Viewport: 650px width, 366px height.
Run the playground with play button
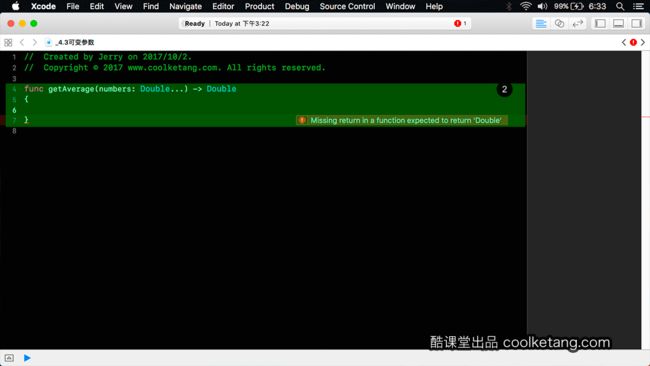point(27,358)
